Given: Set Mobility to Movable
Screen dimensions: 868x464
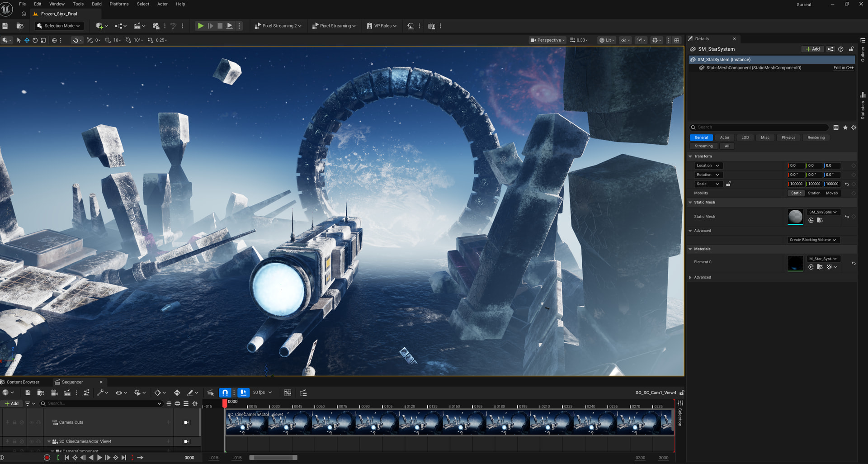Looking at the screenshot, I should (x=832, y=193).
